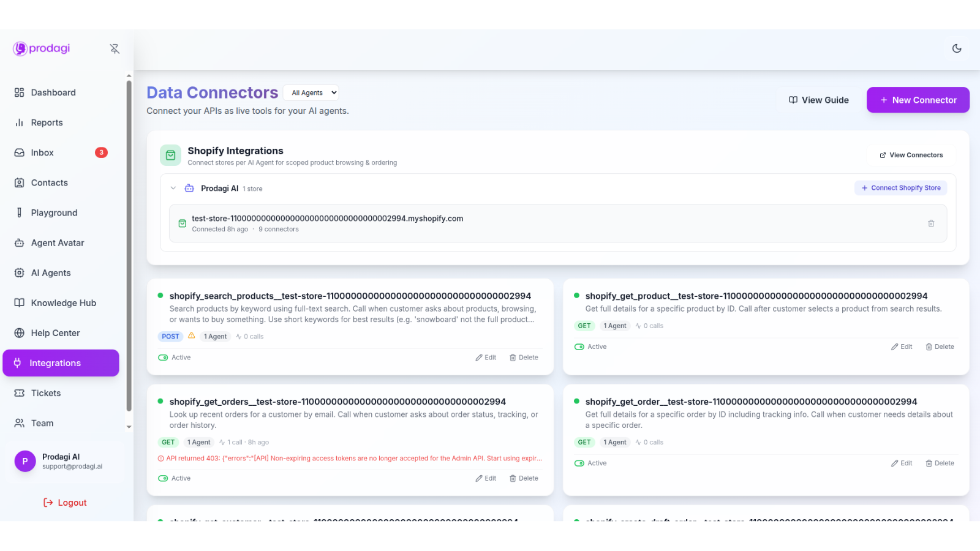Navigate to Team page

tap(61, 423)
